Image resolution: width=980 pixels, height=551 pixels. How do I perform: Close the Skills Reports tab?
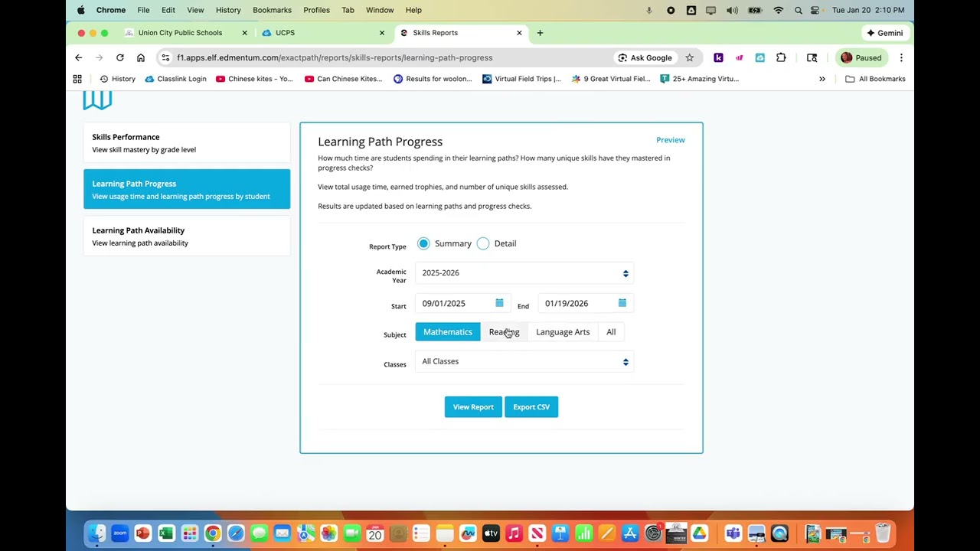[519, 33]
